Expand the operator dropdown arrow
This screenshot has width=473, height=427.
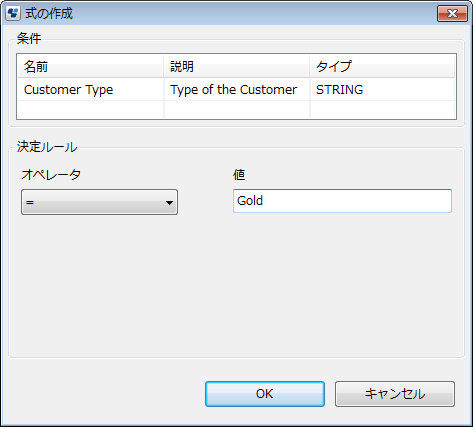pyautogui.click(x=169, y=202)
